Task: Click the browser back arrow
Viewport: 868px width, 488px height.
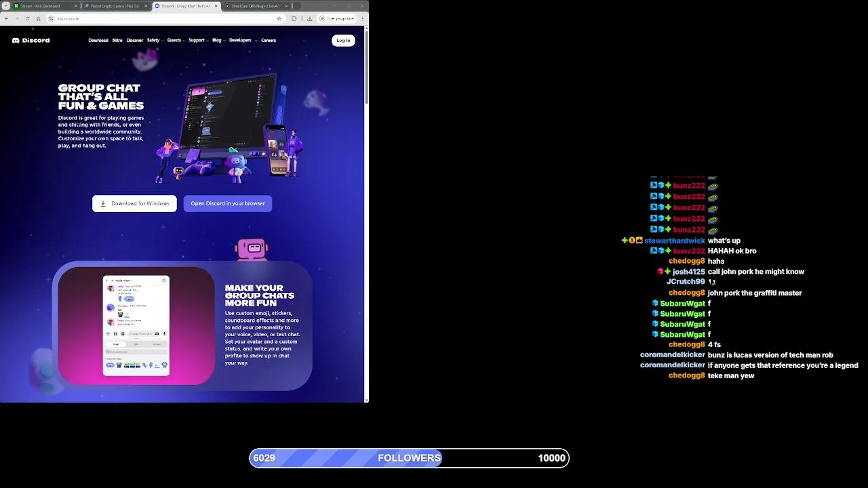Action: tap(7, 18)
